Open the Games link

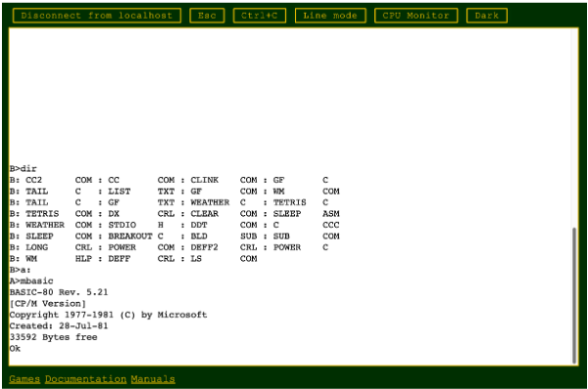click(24, 379)
